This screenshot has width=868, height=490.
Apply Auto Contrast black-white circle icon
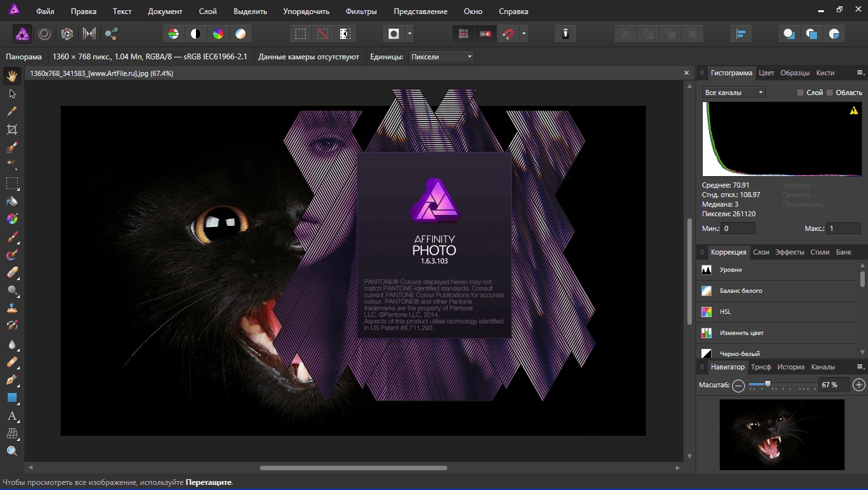point(196,34)
